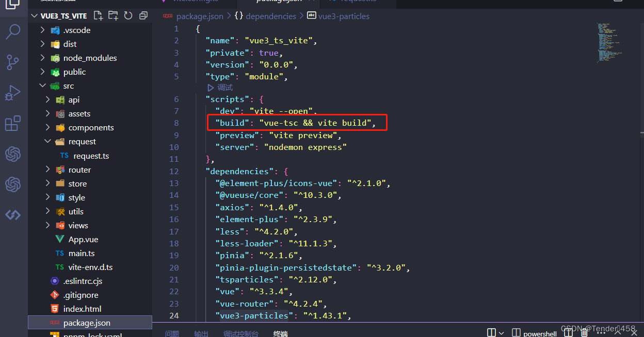This screenshot has width=644, height=337.
Task: Click the "nodemon express" value
Action: click(305, 147)
